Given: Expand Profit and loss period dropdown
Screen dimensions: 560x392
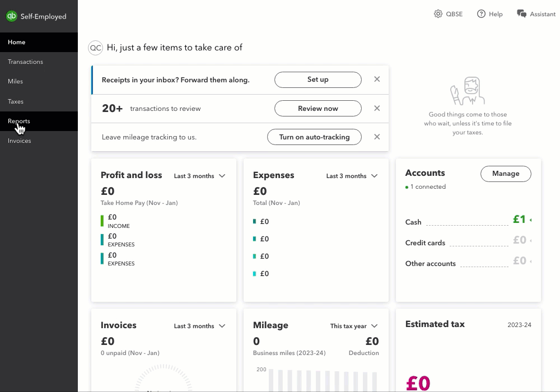Looking at the screenshot, I should 200,176.
